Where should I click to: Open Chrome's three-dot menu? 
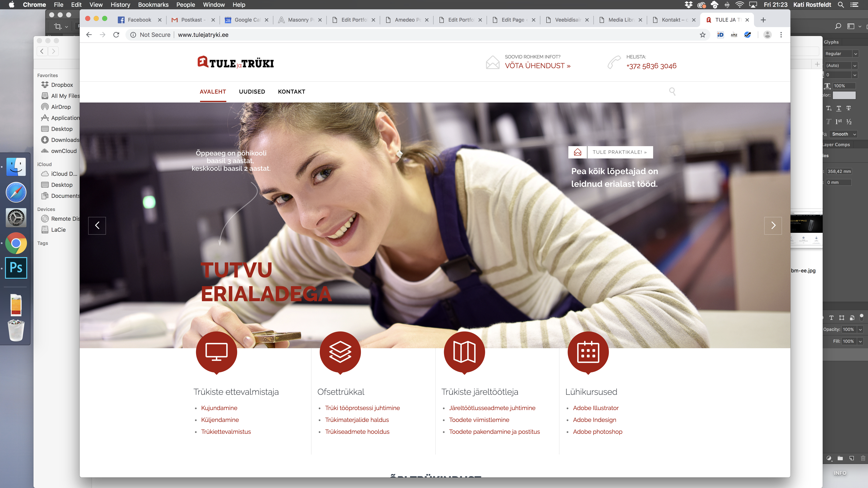tap(781, 35)
